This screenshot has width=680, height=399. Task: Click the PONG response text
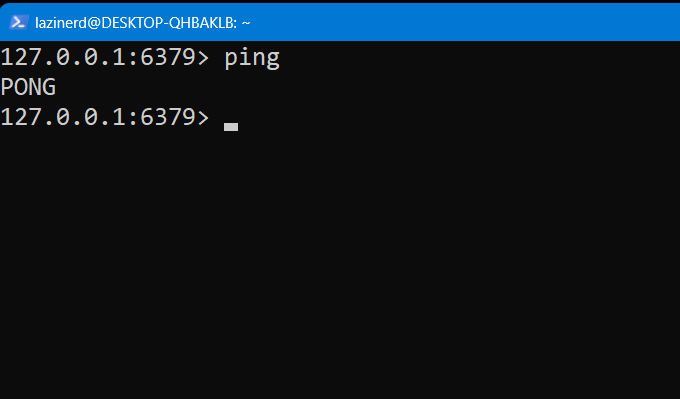(x=28, y=87)
